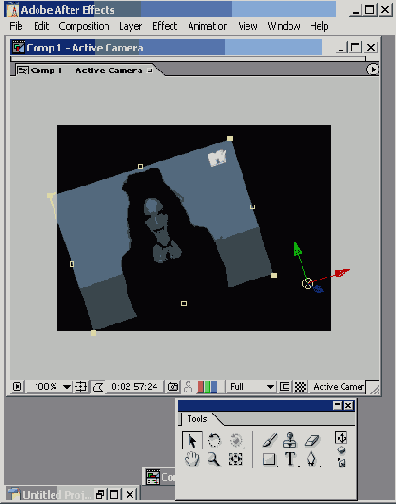The width and height of the screenshot is (396, 504).
Task: Select the Zoom magnifier tool
Action: point(214,459)
